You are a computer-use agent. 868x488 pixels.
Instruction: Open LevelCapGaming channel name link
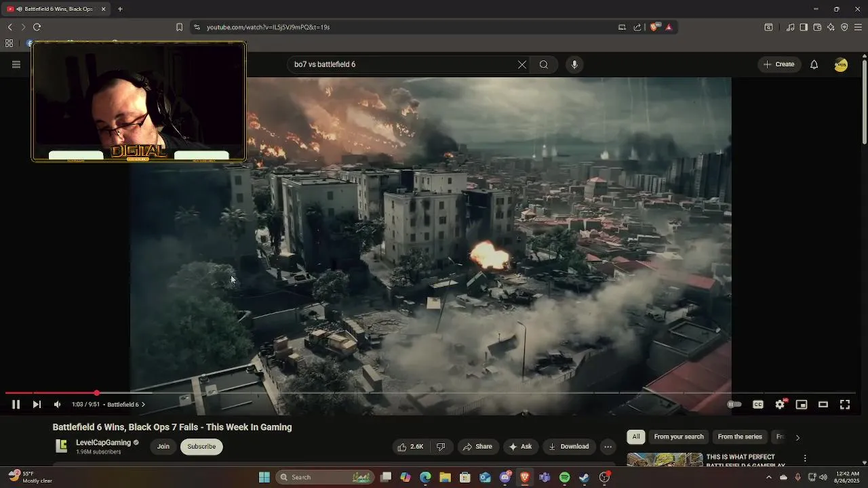click(103, 443)
